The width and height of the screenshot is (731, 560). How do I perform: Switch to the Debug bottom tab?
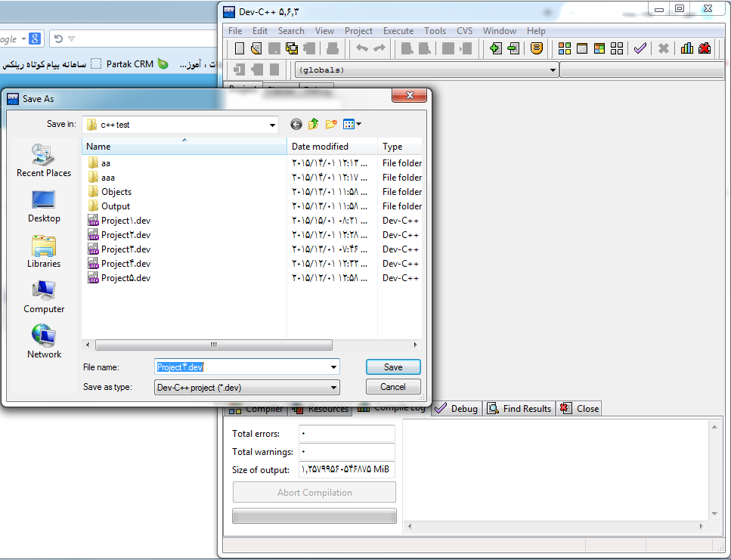pos(457,409)
